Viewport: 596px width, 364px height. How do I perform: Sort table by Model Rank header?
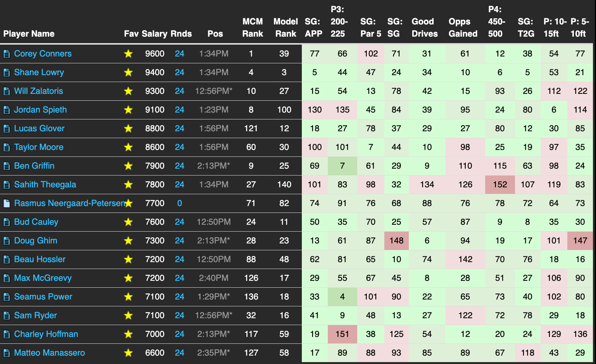click(286, 27)
